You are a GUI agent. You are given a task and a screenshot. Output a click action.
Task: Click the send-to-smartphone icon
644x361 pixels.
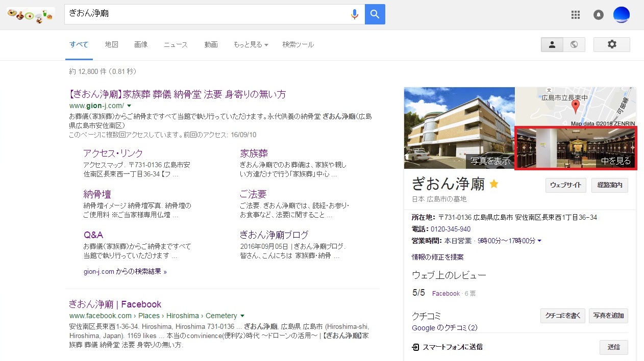(x=416, y=347)
